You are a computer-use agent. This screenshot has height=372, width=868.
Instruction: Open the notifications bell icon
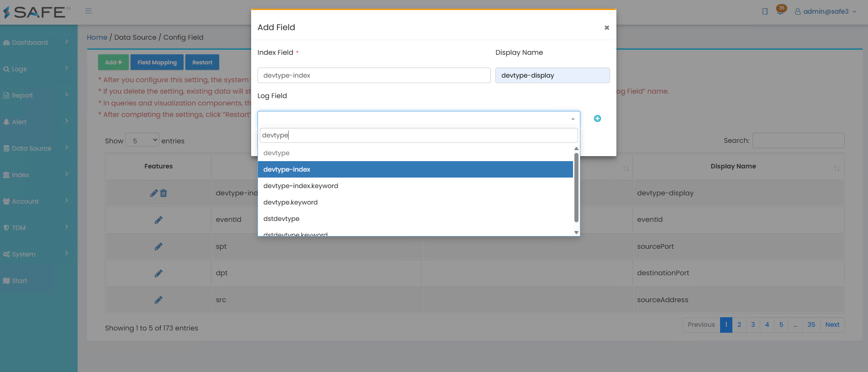coord(780,11)
